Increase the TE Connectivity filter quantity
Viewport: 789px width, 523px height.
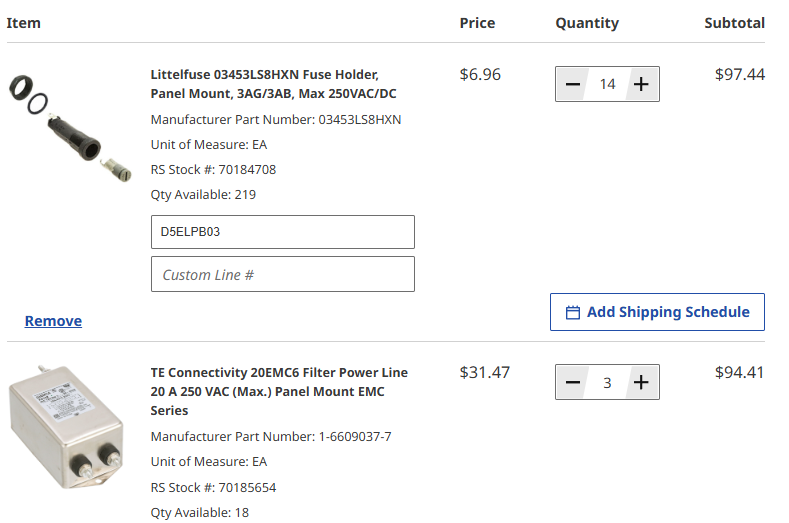tap(642, 382)
